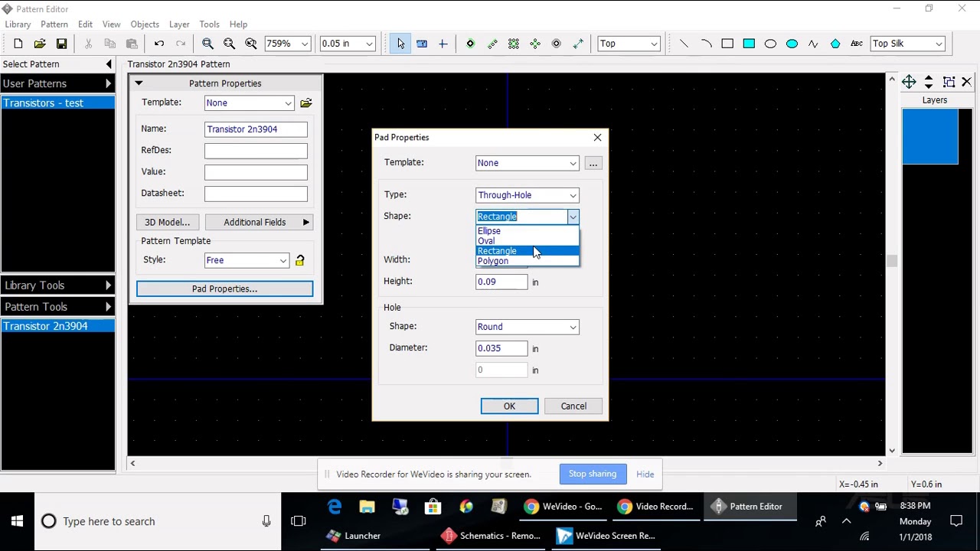Open the Top side dropdown in toolbar

click(654, 44)
